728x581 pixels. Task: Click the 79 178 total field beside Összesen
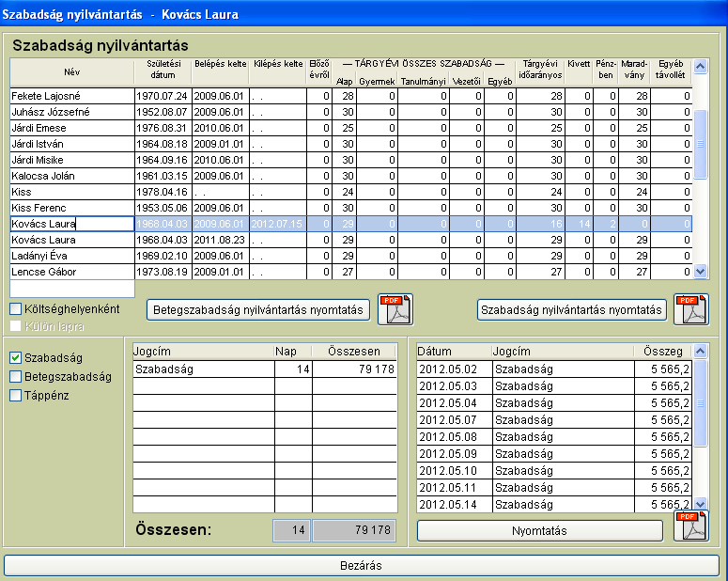354,530
